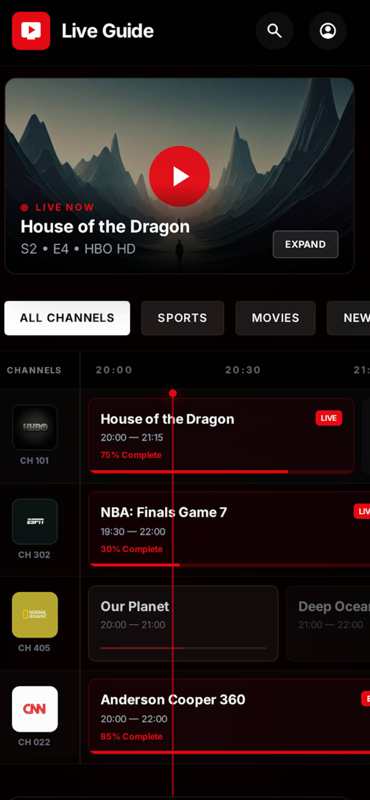Click NBA Finals Game 7 progress bar

(x=230, y=565)
